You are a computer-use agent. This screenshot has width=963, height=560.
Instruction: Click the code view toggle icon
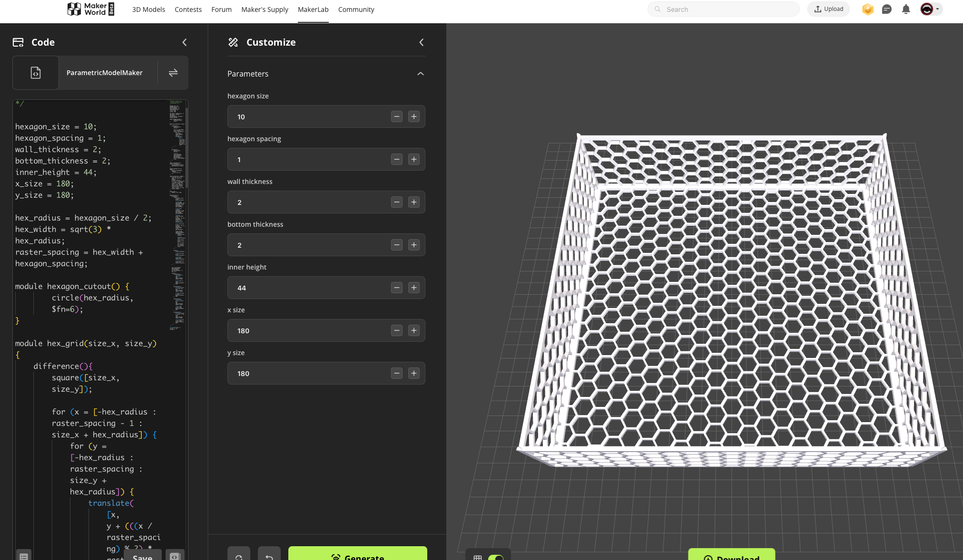tap(175, 555)
